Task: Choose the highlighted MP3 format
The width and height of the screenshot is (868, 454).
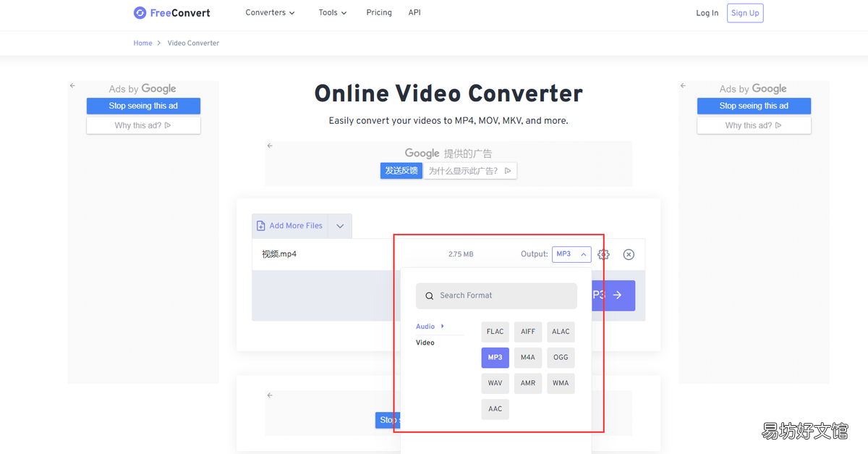Action: point(495,358)
